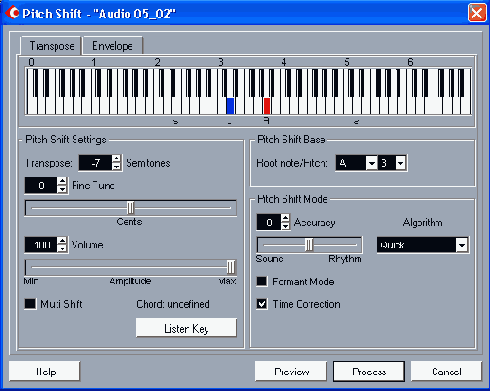Decrease Volume value with down arrow

click(62, 249)
